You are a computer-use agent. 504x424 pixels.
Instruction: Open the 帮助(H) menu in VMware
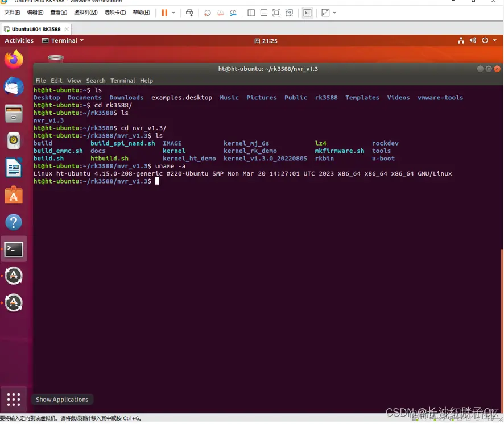point(141,13)
